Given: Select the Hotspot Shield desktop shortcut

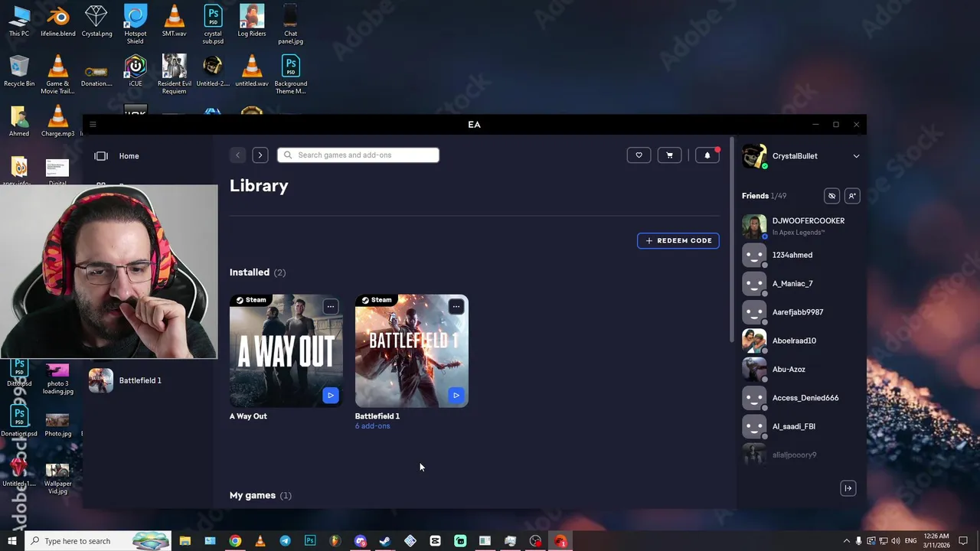Looking at the screenshot, I should (136, 24).
